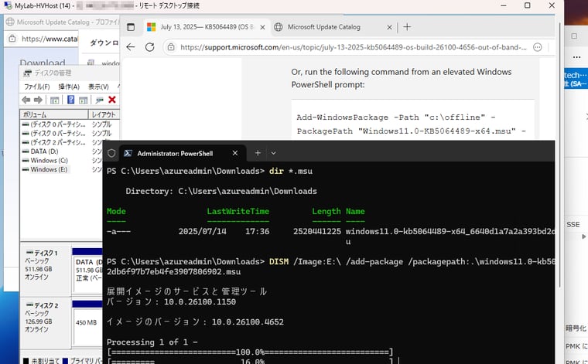Close the KB5064489 Edge tab

click(x=262, y=27)
